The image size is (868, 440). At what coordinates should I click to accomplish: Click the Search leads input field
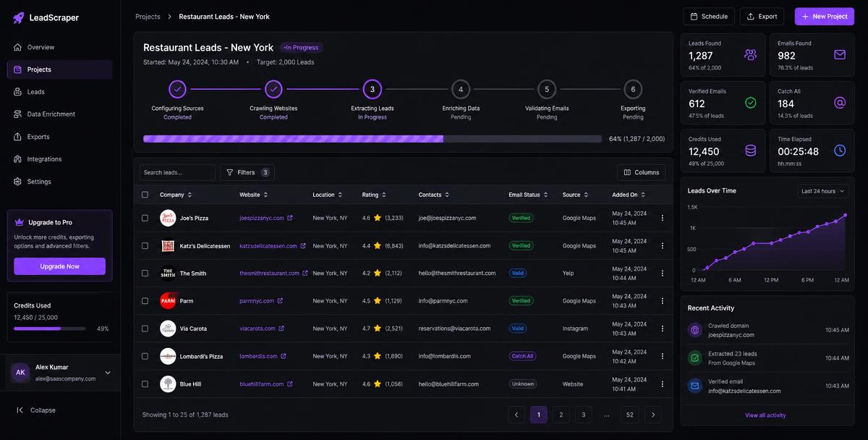[177, 172]
